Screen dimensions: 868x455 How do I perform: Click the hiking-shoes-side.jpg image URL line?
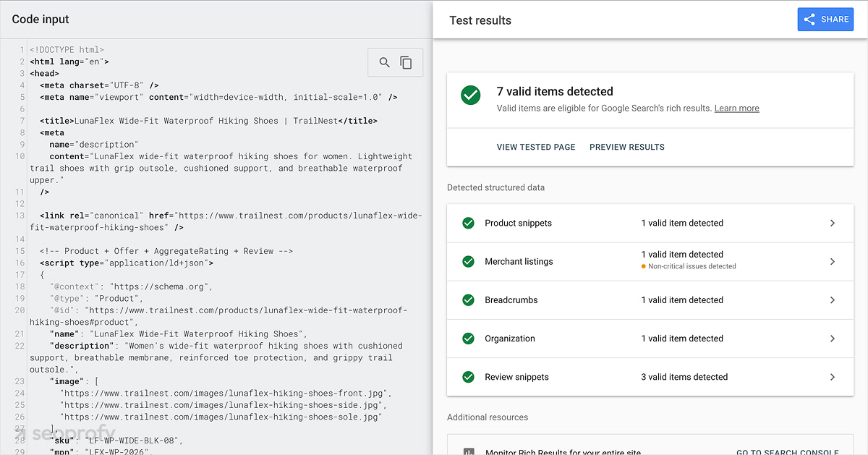pos(223,405)
